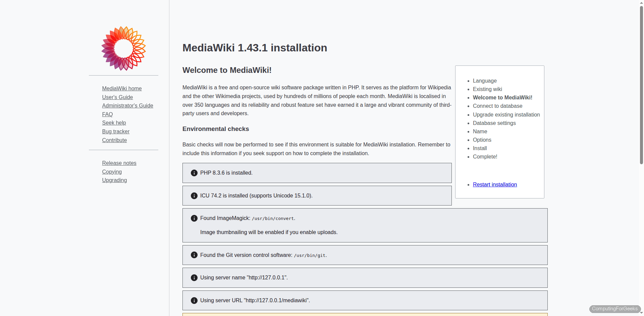Follow the Bug tracker link
644x316 pixels.
[116, 131]
